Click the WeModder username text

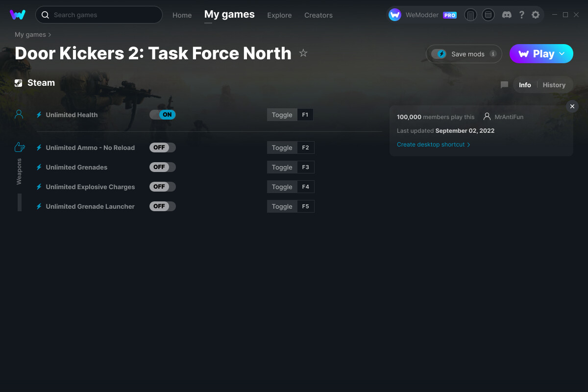[x=422, y=15]
